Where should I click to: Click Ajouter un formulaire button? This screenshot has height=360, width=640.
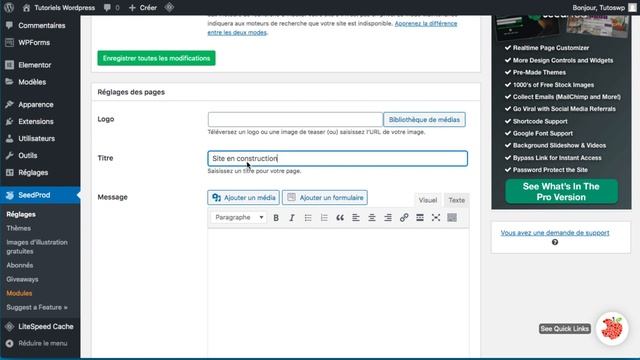click(x=325, y=198)
